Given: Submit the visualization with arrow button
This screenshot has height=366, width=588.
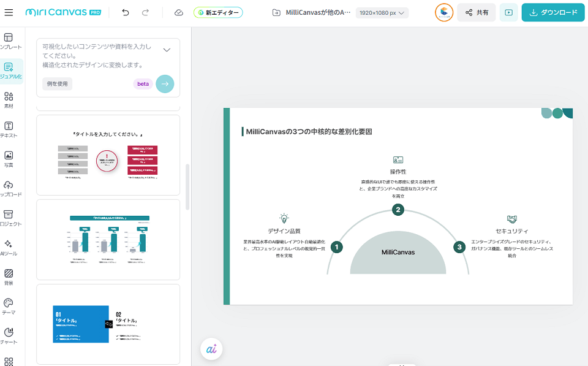Looking at the screenshot, I should (165, 84).
